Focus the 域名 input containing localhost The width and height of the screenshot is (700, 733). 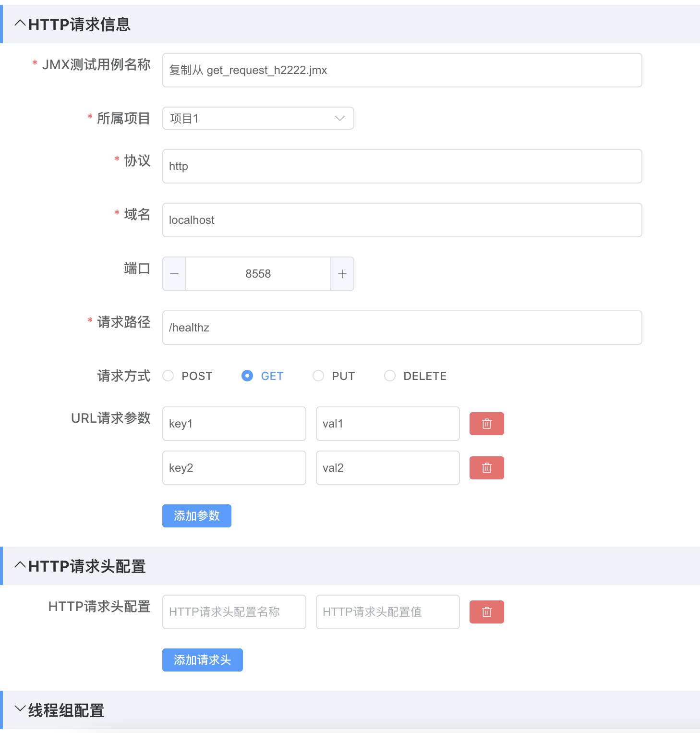402,220
